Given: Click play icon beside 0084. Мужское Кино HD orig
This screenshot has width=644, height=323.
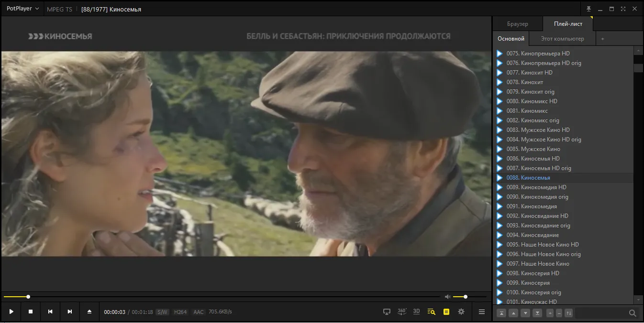Looking at the screenshot, I should [500, 140].
